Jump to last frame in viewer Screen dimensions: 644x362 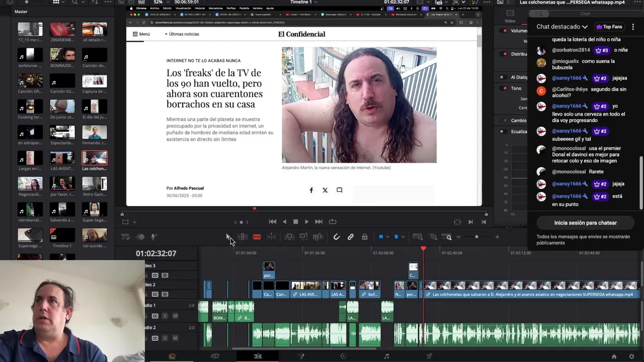(318, 222)
